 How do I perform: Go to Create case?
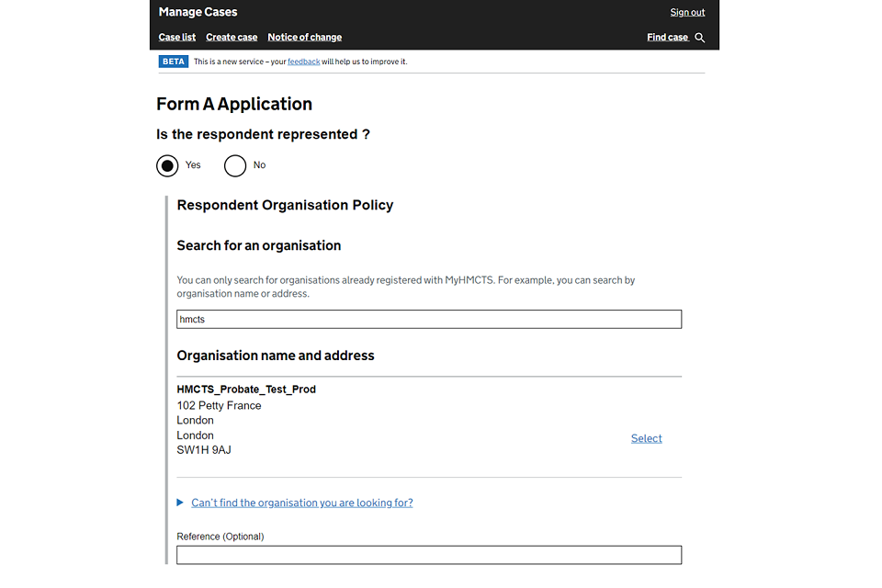[232, 38]
